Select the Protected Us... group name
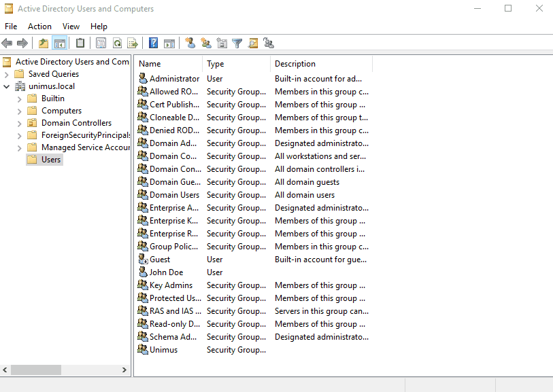The image size is (553, 392). [x=175, y=298]
